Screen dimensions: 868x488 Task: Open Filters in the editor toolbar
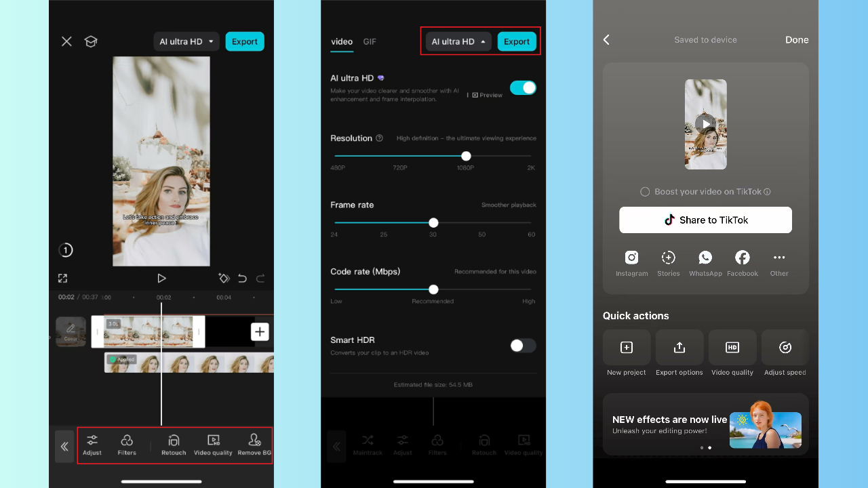click(x=127, y=445)
